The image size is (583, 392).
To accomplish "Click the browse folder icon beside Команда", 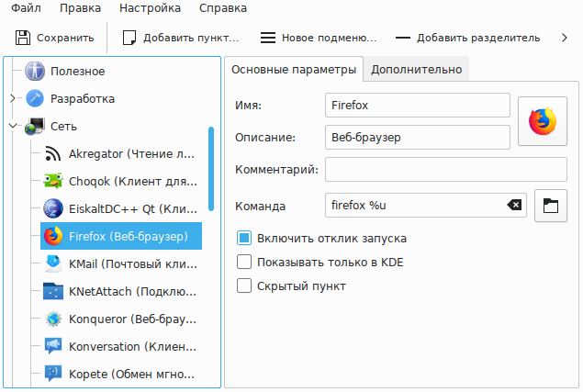I will [551, 206].
